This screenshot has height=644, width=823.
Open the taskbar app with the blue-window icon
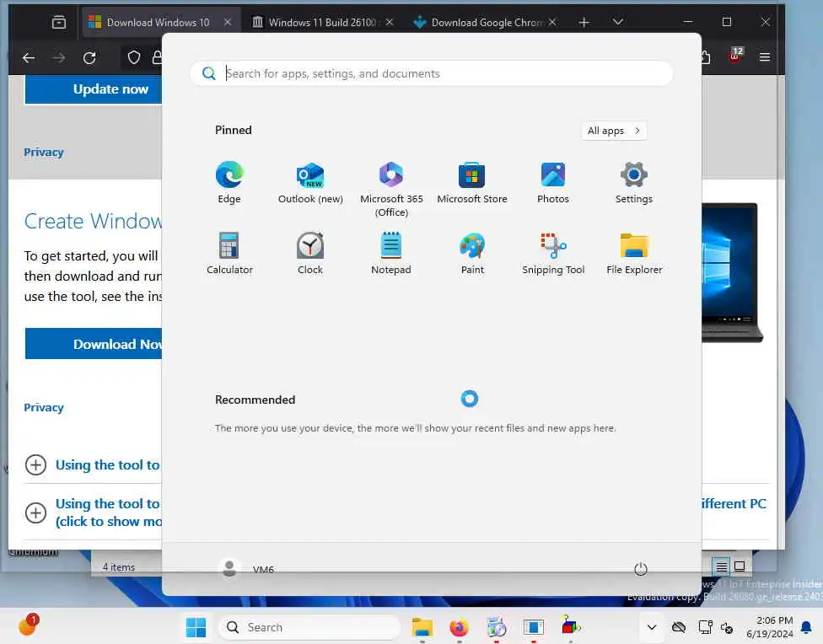coord(533,627)
